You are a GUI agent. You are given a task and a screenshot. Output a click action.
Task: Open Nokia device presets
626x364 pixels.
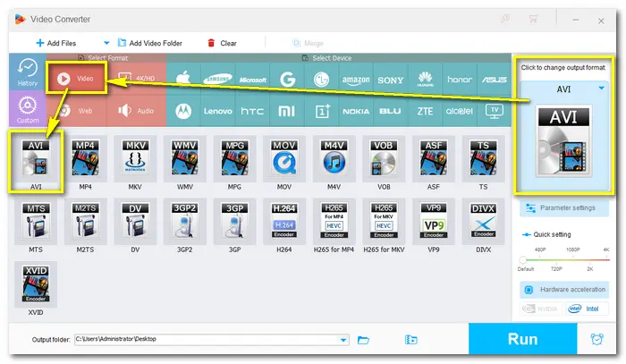[x=356, y=111]
